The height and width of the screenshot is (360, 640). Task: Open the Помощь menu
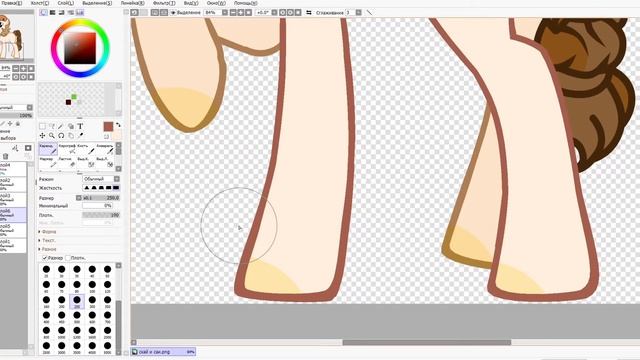pos(245,3)
